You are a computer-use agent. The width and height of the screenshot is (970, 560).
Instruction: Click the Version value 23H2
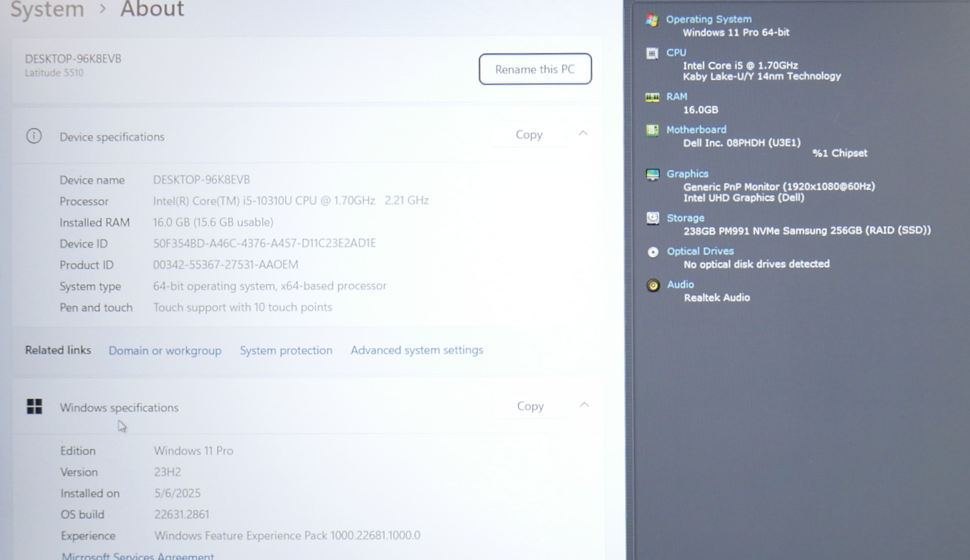click(x=167, y=472)
